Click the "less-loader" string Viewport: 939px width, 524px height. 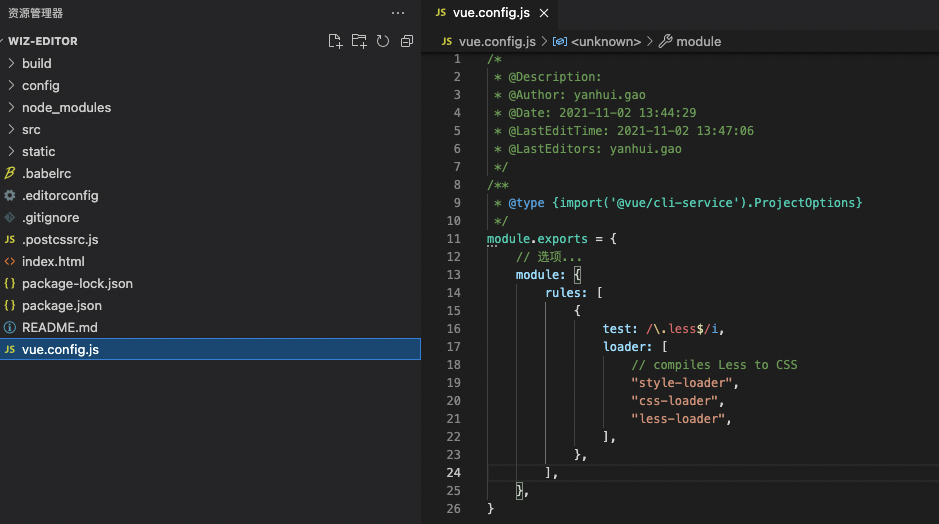click(678, 419)
